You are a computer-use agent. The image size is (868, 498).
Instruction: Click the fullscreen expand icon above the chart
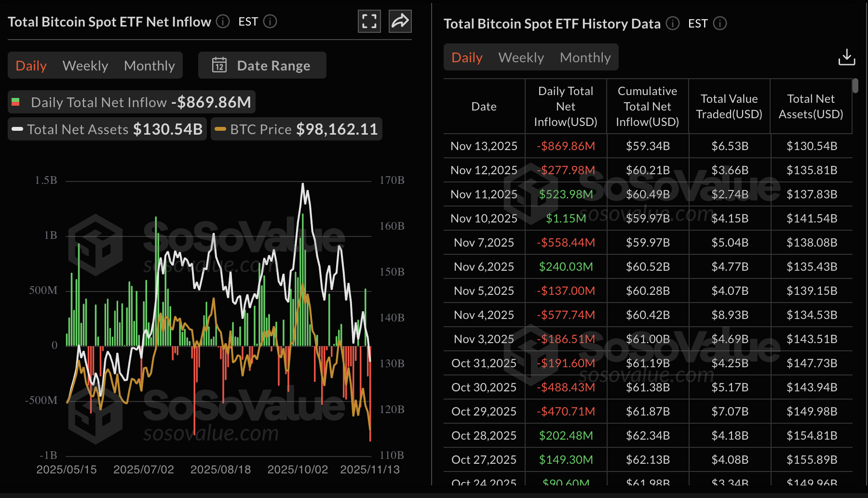pos(369,21)
